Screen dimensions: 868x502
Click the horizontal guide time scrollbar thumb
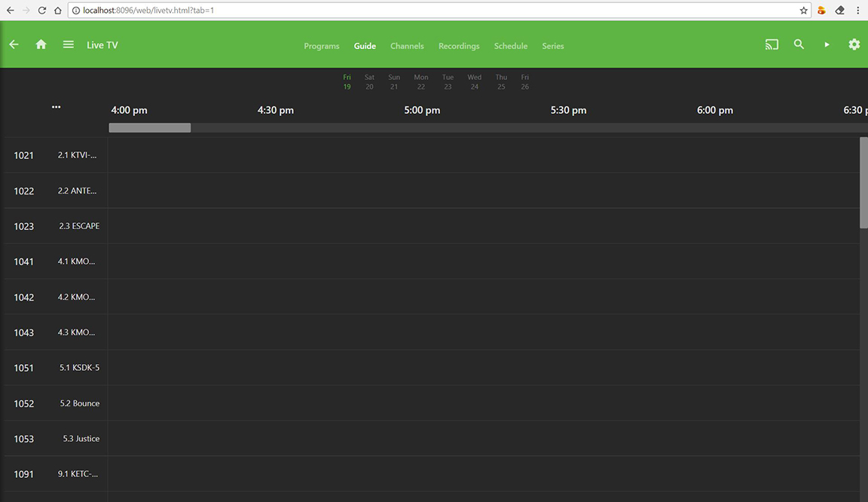(150, 128)
